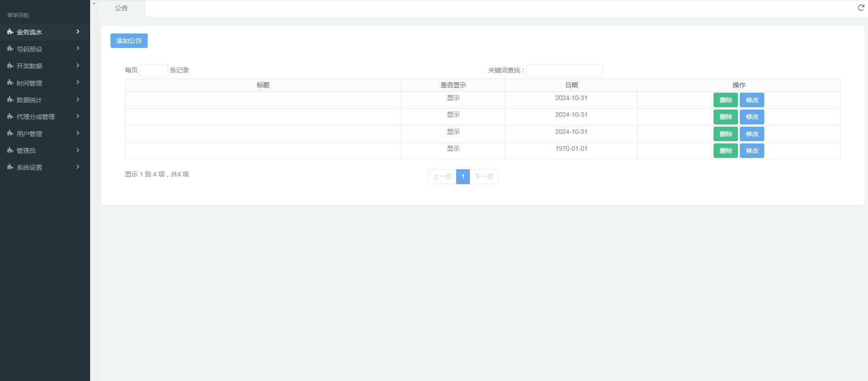The width and height of the screenshot is (868, 381).
Task: Expand the 管理员 sidebar chevron
Action: tap(78, 150)
